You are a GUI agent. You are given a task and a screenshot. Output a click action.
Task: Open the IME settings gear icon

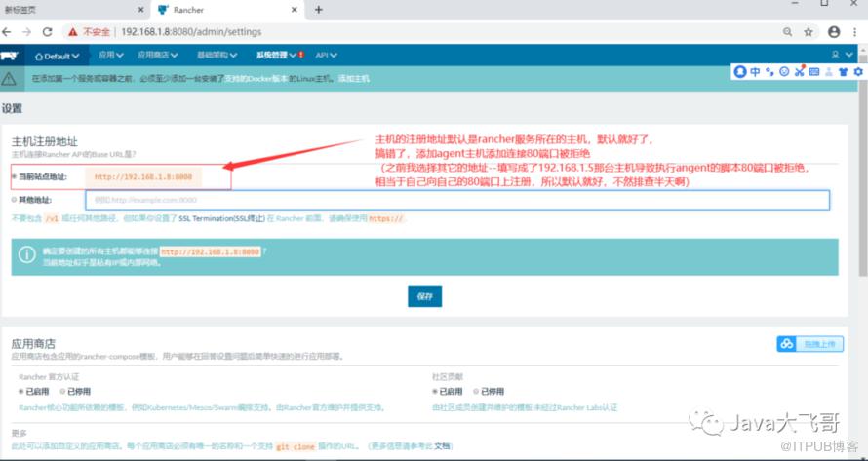(x=858, y=71)
